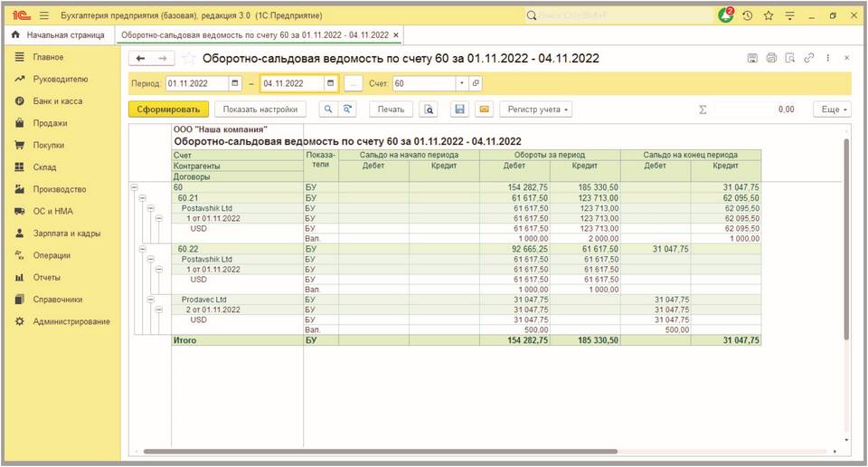Click the magnifier find icon in toolbar
Image resolution: width=868 pixels, height=467 pixels.
click(328, 110)
